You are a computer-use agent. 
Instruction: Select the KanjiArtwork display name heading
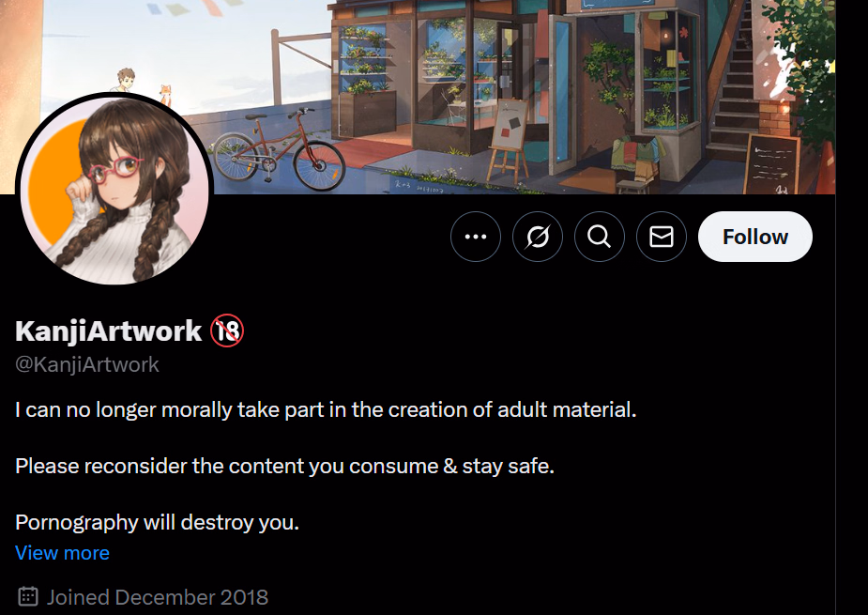click(x=109, y=331)
